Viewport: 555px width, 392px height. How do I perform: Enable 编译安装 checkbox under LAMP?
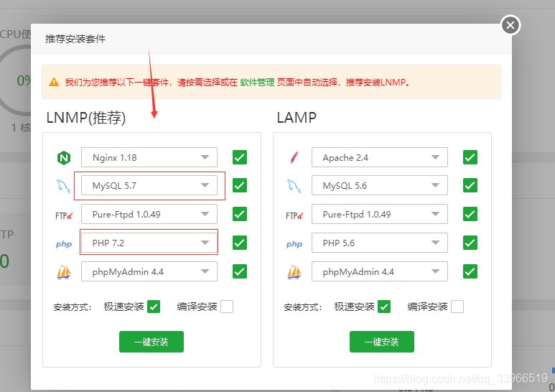click(x=457, y=307)
